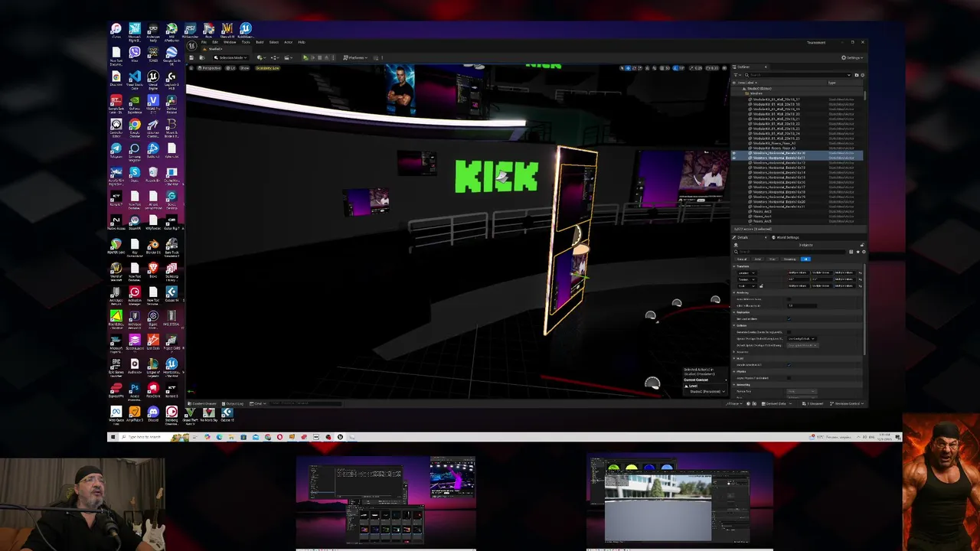Select the Streaming filter in Details
The height and width of the screenshot is (551, 980).
789,259
